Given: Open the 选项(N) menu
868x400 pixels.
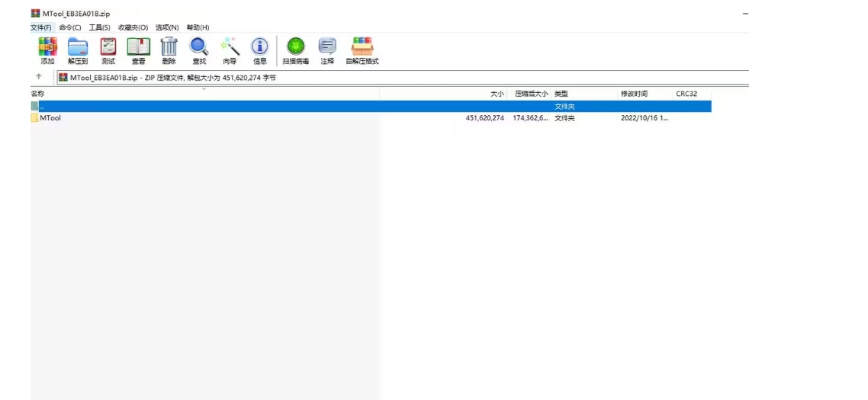Looking at the screenshot, I should [x=166, y=27].
